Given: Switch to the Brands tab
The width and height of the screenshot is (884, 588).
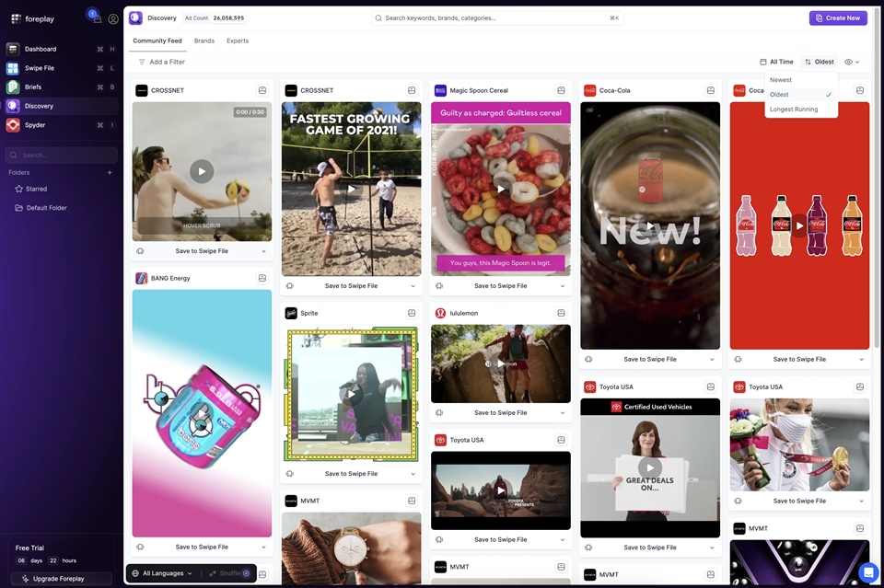Looking at the screenshot, I should click(x=204, y=40).
